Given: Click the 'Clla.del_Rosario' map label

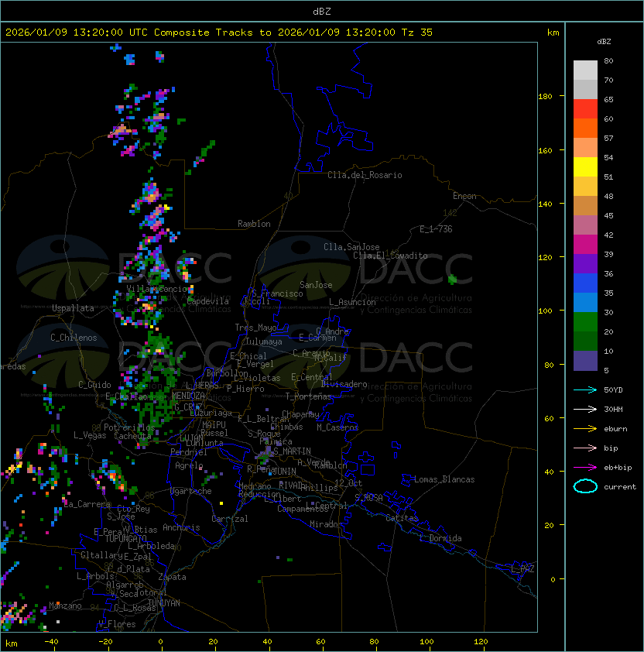Looking at the screenshot, I should (x=365, y=175).
